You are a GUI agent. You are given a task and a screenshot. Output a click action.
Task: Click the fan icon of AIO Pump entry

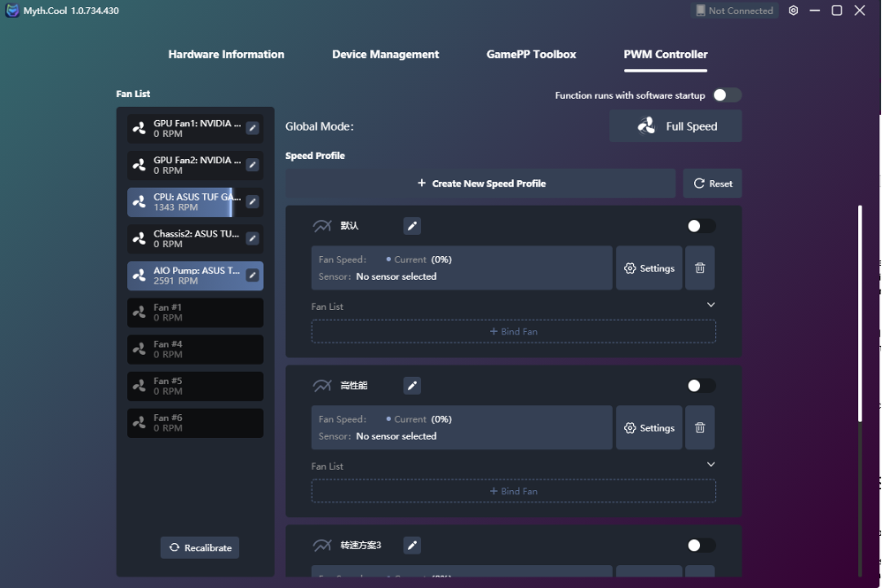coord(139,275)
